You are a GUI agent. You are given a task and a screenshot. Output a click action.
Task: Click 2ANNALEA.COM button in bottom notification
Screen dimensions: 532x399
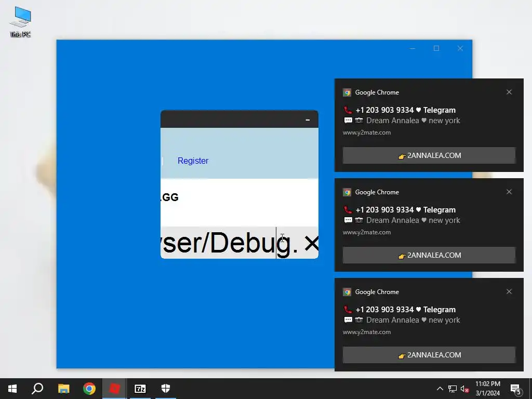click(429, 355)
